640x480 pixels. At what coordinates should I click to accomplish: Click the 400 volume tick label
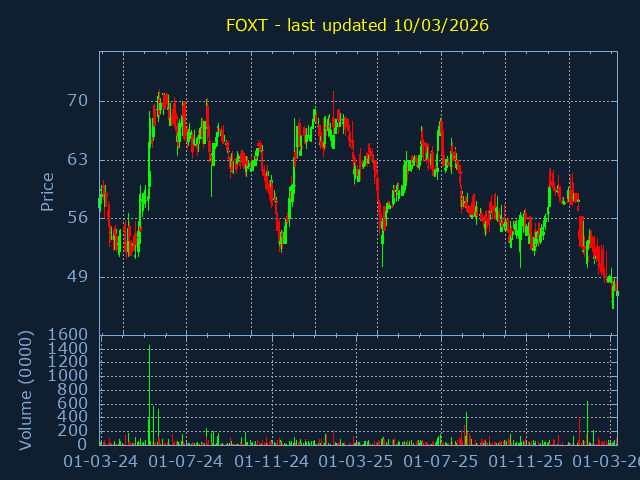pyautogui.click(x=74, y=417)
